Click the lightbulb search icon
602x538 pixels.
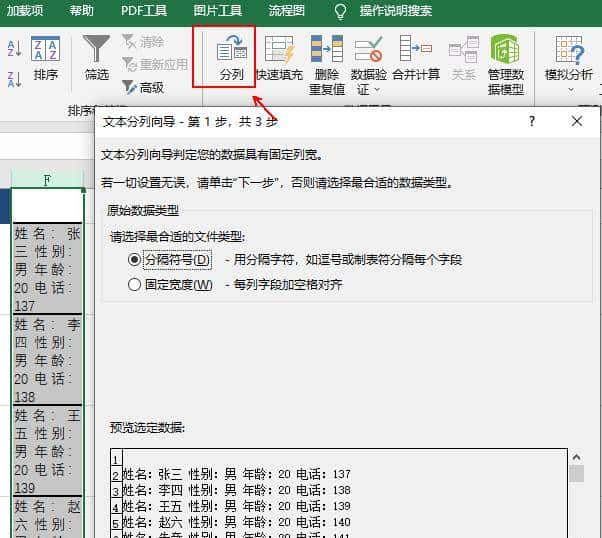click(x=340, y=12)
